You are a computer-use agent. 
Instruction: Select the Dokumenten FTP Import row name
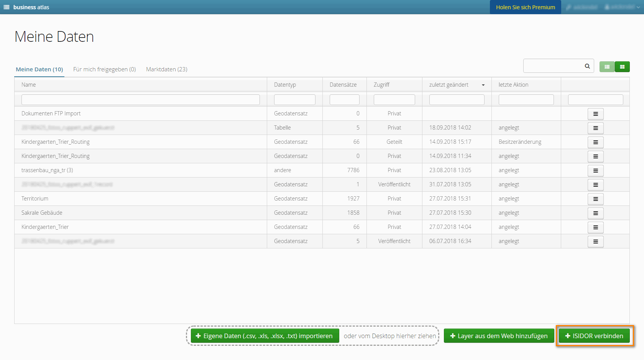51,113
